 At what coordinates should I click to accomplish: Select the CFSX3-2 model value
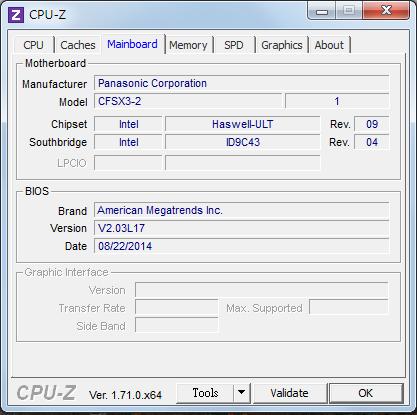click(188, 101)
